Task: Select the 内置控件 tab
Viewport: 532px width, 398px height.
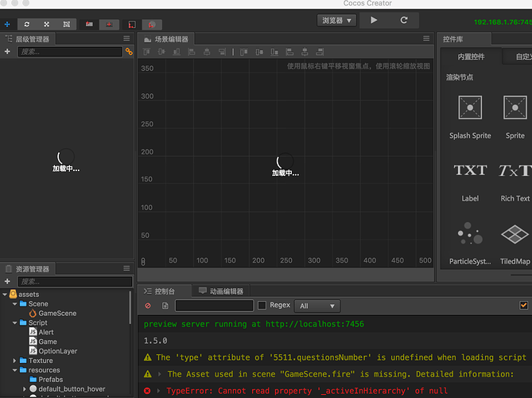Action: click(471, 57)
